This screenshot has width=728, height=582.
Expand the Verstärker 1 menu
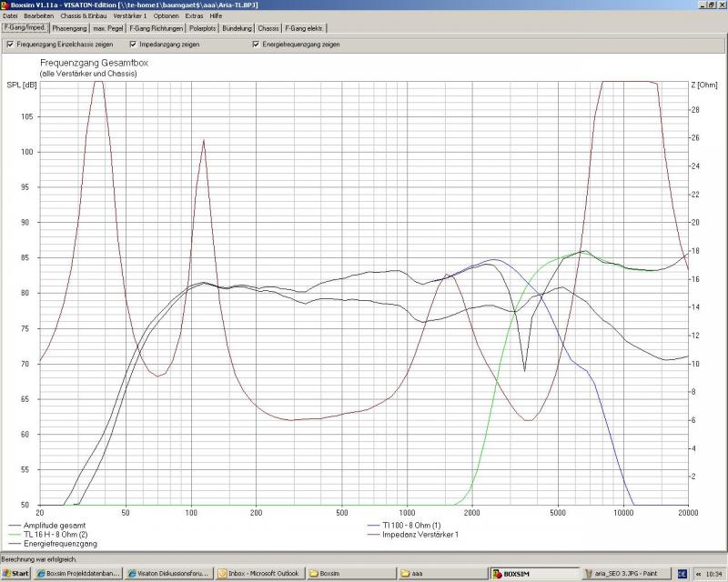(x=130, y=16)
